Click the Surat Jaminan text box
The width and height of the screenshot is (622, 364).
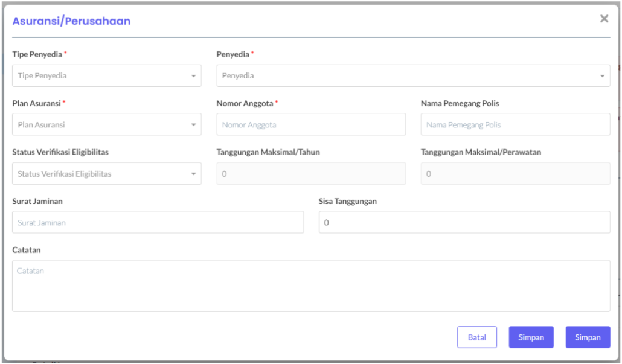158,223
